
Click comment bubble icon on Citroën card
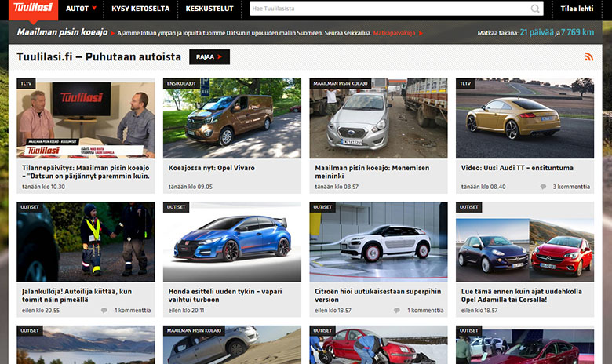tap(396, 311)
